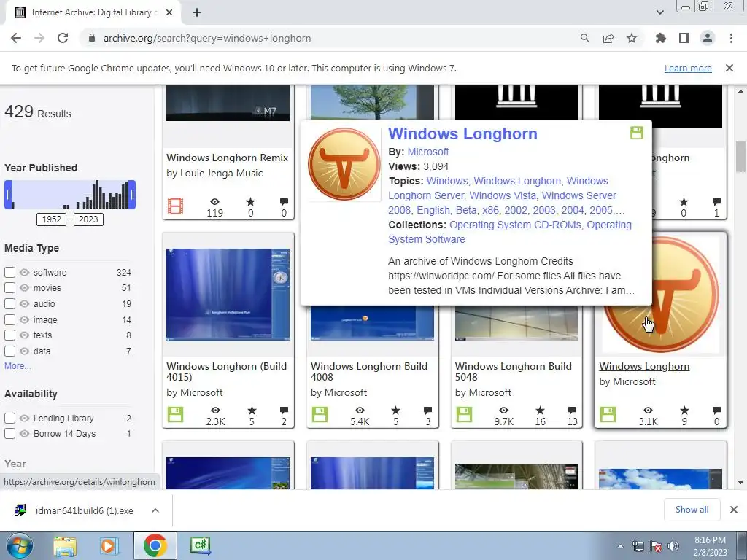Open the Learn more link
Image resolution: width=747 pixels, height=560 pixels.
(x=688, y=68)
